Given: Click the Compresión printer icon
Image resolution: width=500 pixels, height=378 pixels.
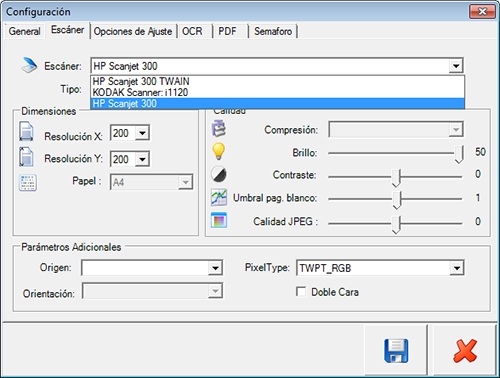Looking at the screenshot, I should click(219, 129).
